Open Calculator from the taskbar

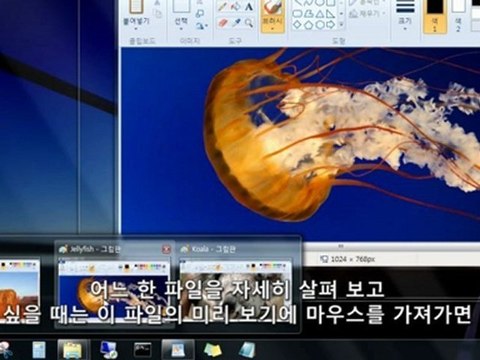pos(39,350)
